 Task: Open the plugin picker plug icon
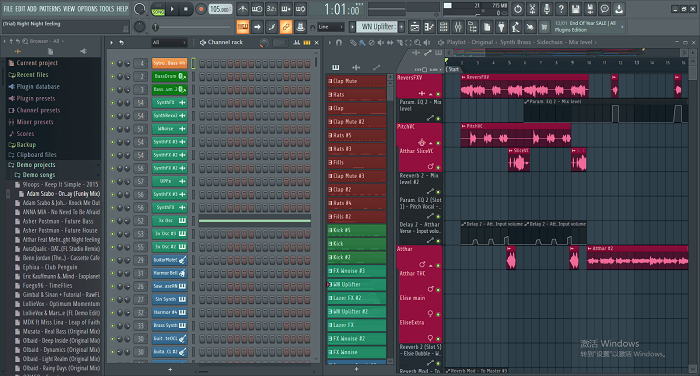[501, 27]
